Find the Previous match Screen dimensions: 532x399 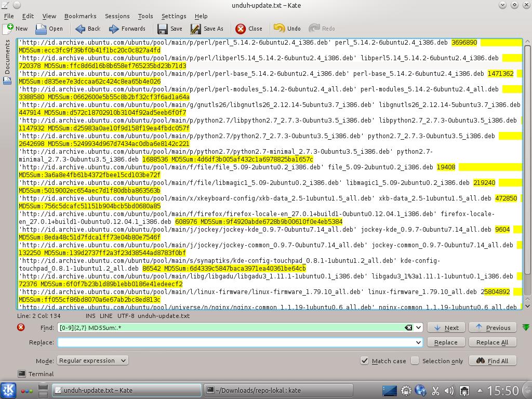pos(493,327)
